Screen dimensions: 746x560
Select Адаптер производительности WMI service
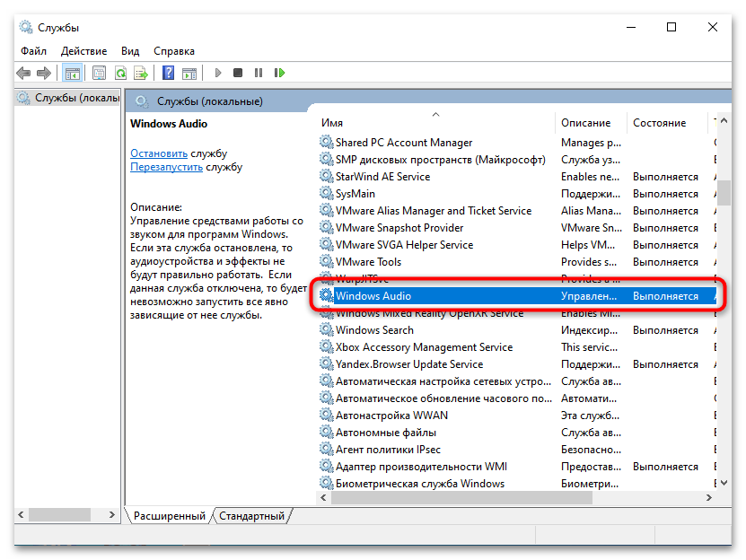(x=517, y=467)
